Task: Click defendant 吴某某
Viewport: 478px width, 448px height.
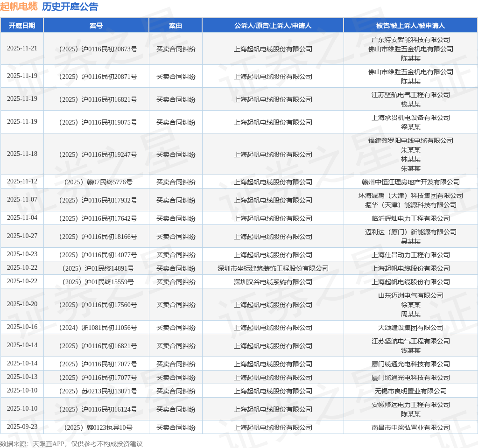Action: [411, 241]
